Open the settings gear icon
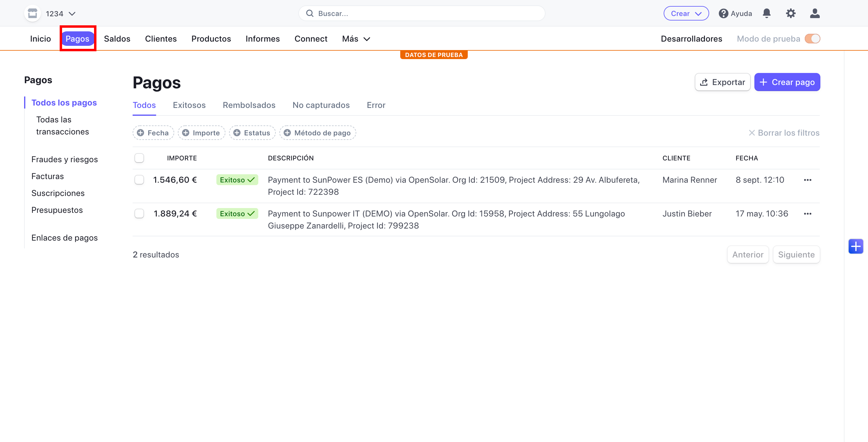 (791, 14)
